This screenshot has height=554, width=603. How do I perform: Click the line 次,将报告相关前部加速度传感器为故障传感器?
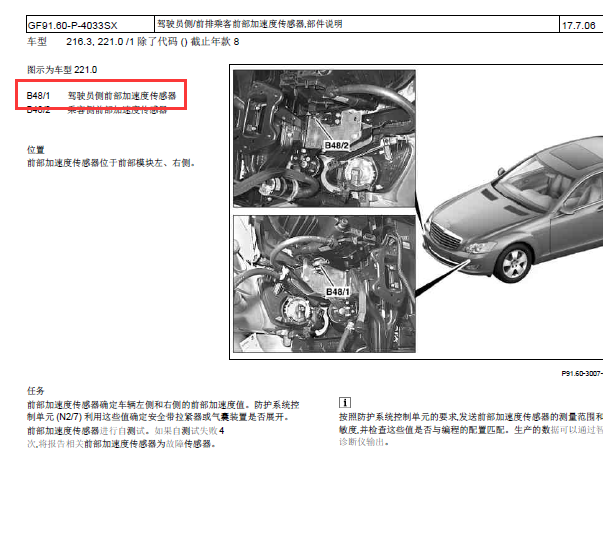(121, 444)
